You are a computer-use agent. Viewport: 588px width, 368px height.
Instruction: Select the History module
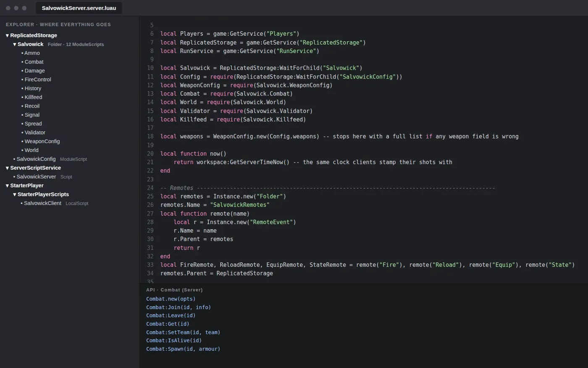[x=33, y=88]
